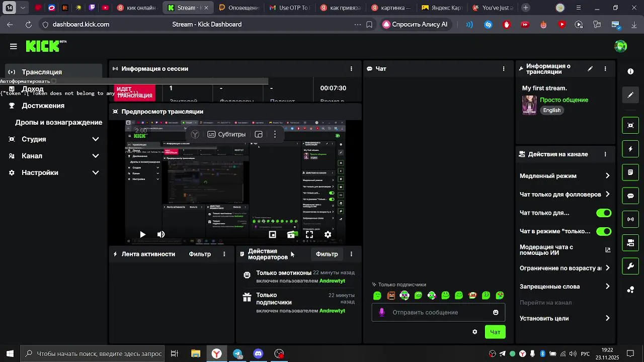This screenshot has width=644, height=362.
Task: Open the emoji picker in the chat input
Action: pos(496,312)
